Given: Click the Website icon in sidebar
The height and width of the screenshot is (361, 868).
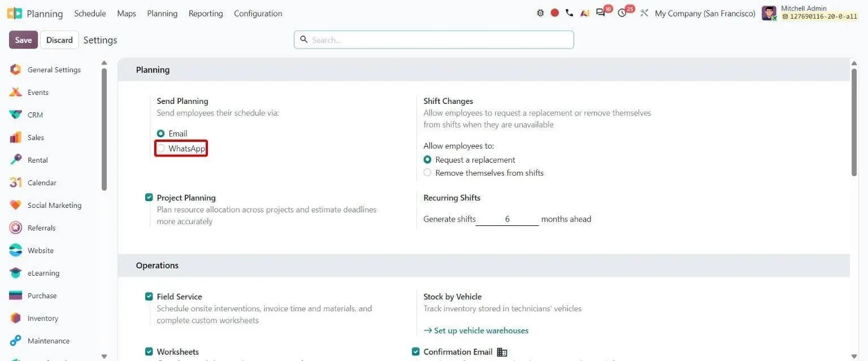Looking at the screenshot, I should pos(16,250).
